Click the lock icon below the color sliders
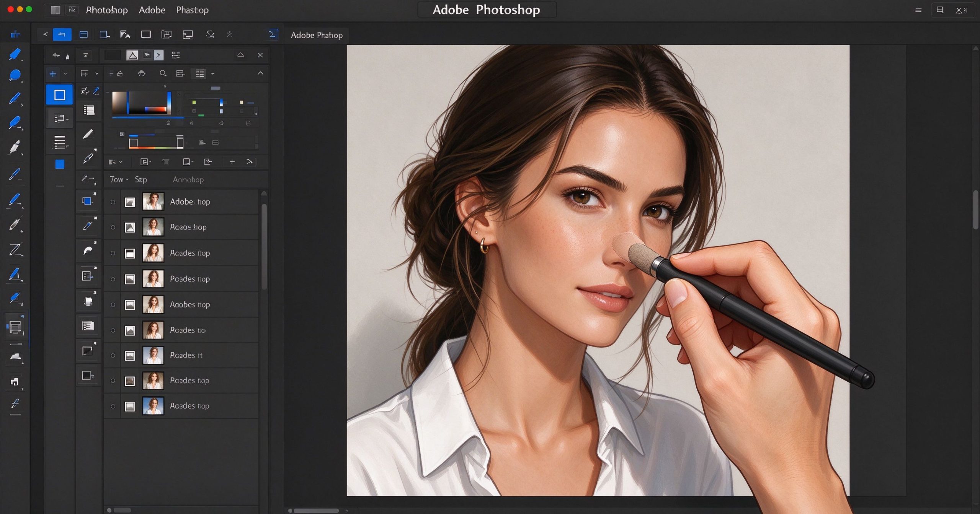The image size is (980, 514). (248, 123)
